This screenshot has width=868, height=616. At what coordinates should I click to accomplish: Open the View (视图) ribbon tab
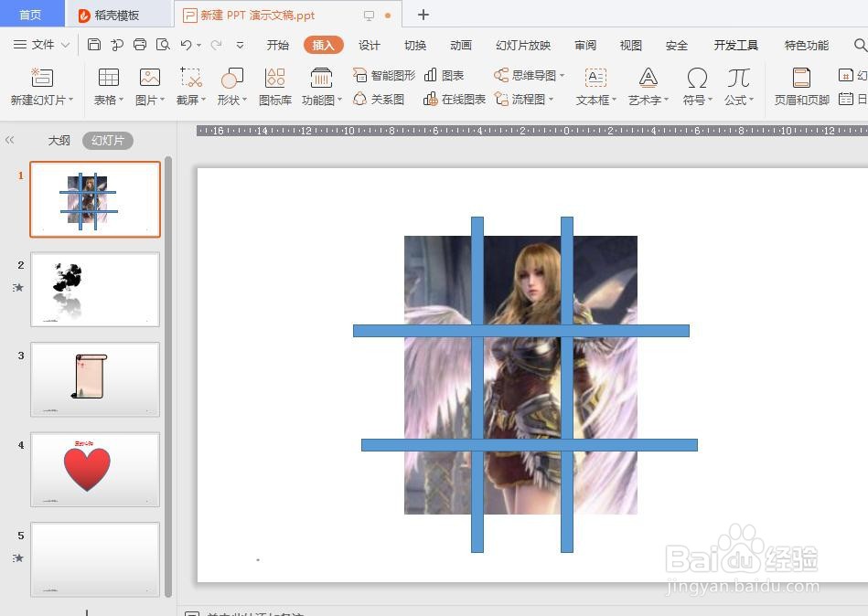click(x=630, y=46)
